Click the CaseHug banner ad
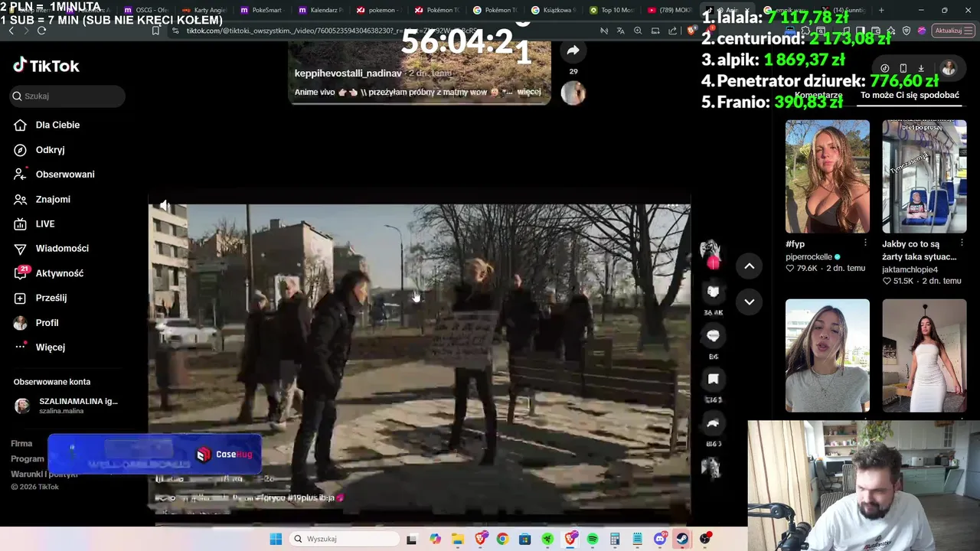 [155, 455]
